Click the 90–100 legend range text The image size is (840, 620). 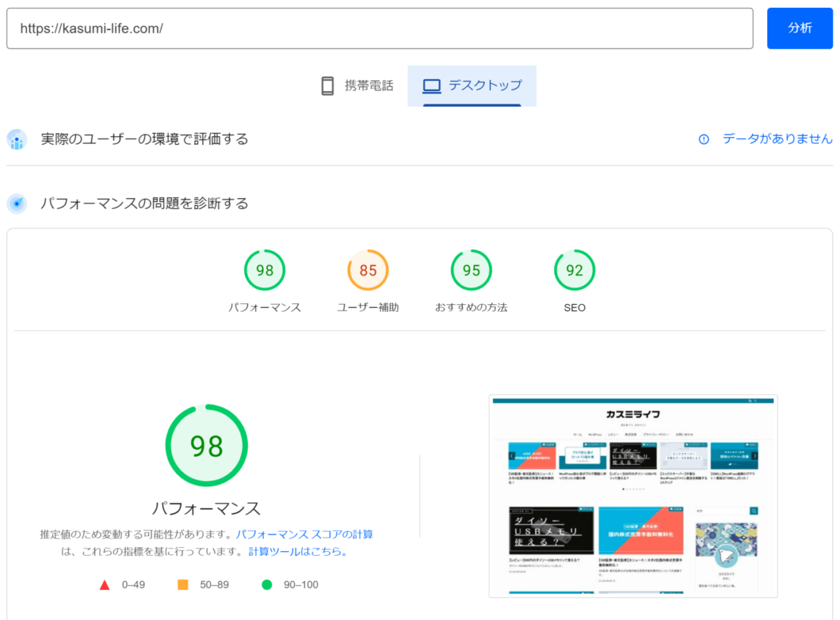301,585
